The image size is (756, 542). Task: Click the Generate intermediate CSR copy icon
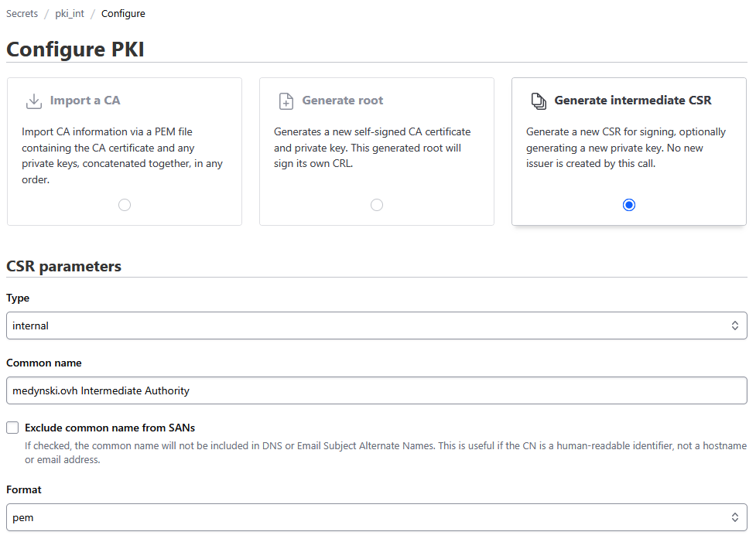(539, 101)
